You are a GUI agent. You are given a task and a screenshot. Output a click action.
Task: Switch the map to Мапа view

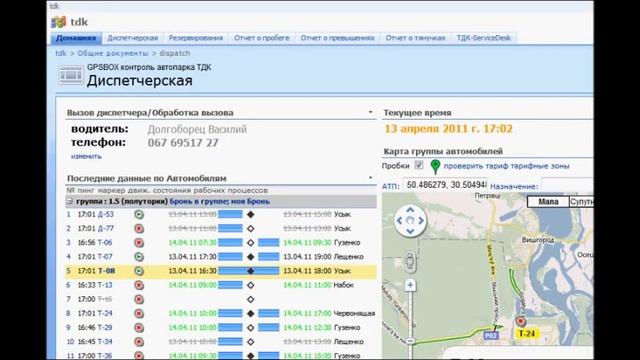coord(548,202)
